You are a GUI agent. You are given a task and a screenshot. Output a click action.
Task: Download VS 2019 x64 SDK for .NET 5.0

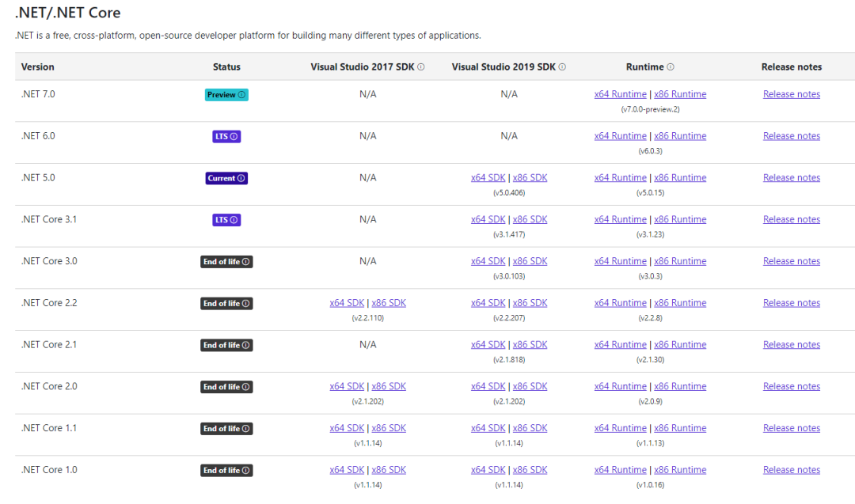pos(488,177)
